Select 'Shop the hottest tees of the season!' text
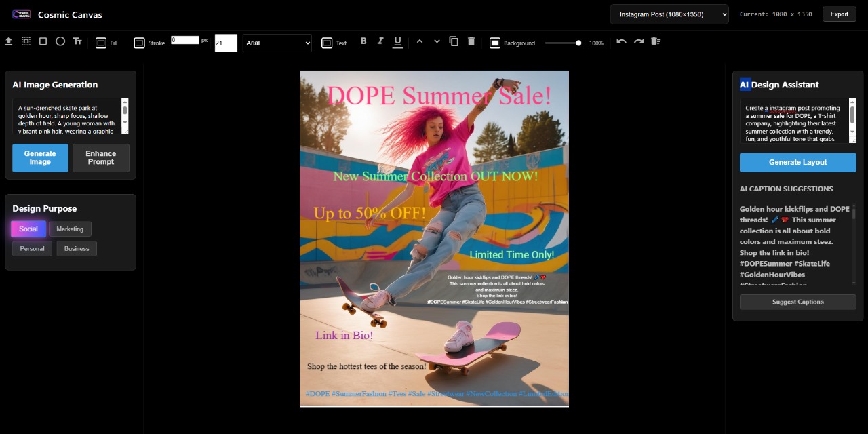The height and width of the screenshot is (434, 868). coord(367,366)
